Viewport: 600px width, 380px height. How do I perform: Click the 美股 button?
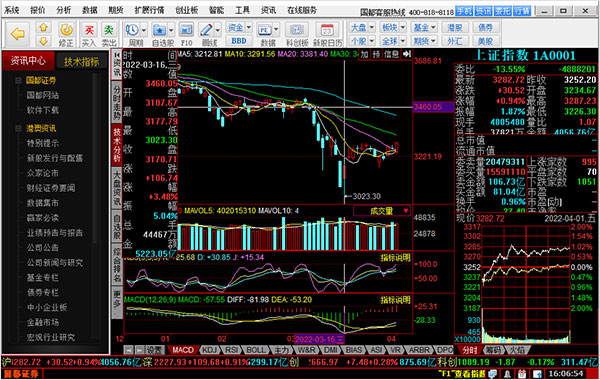coord(486,41)
